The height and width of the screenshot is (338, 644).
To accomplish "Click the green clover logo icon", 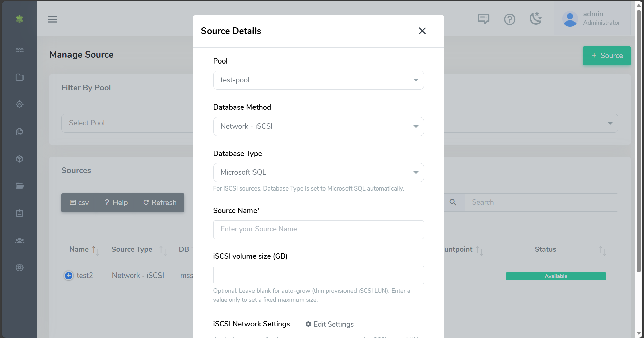I will coord(19,19).
